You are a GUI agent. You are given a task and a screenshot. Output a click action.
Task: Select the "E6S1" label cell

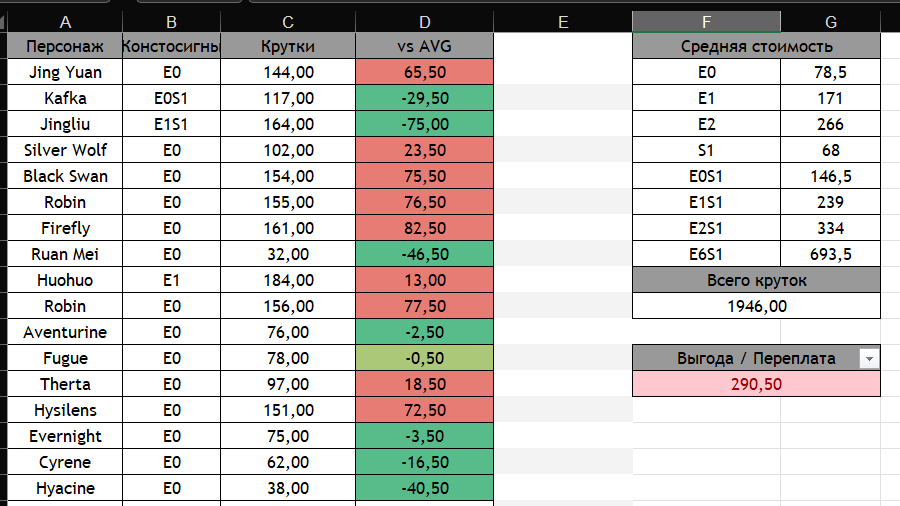click(x=706, y=254)
